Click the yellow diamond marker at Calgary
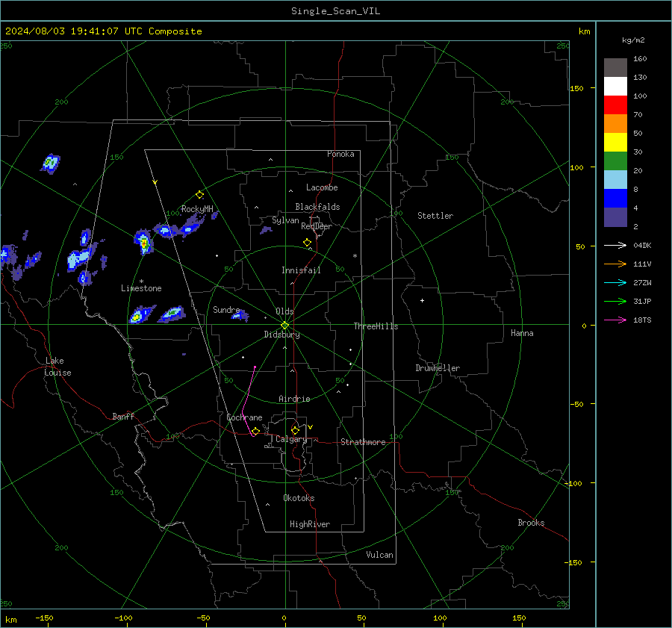 tap(295, 430)
